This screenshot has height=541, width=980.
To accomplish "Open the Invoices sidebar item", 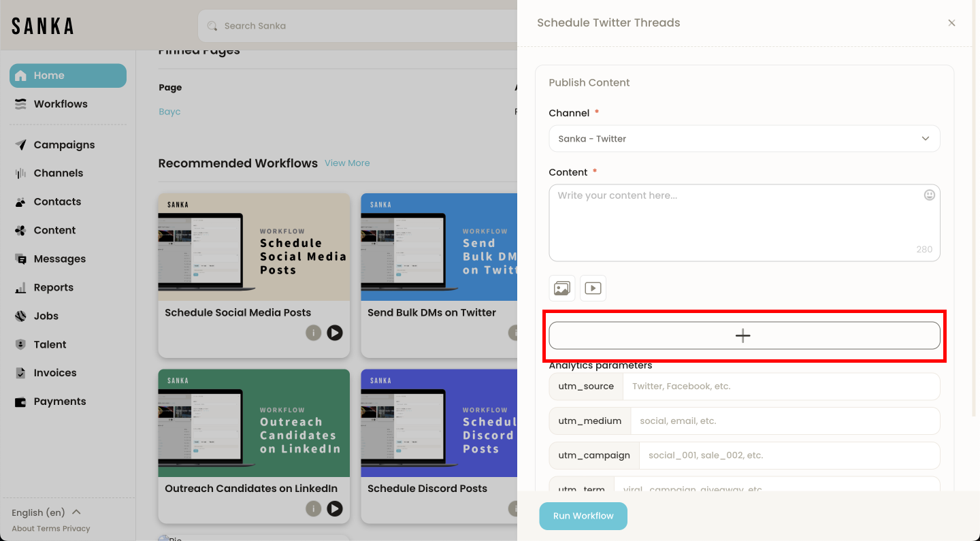I will point(55,373).
